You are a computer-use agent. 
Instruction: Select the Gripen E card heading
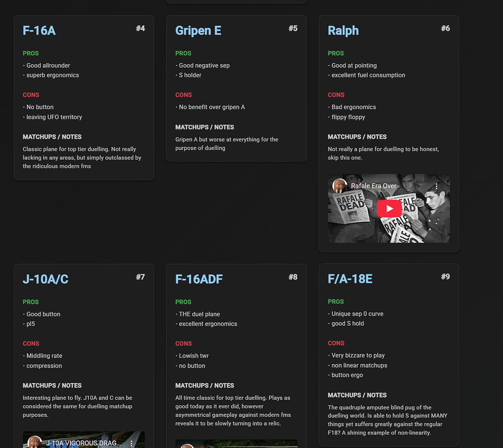tap(198, 31)
